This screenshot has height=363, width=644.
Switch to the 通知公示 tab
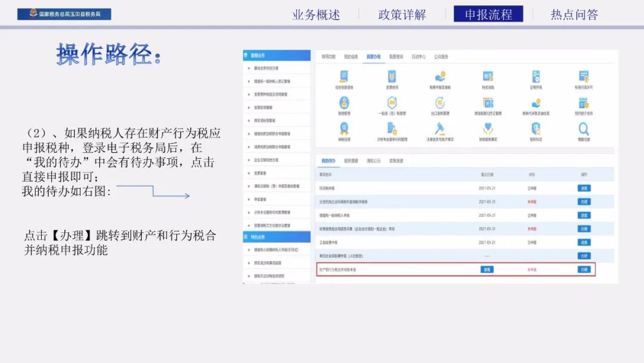(373, 161)
